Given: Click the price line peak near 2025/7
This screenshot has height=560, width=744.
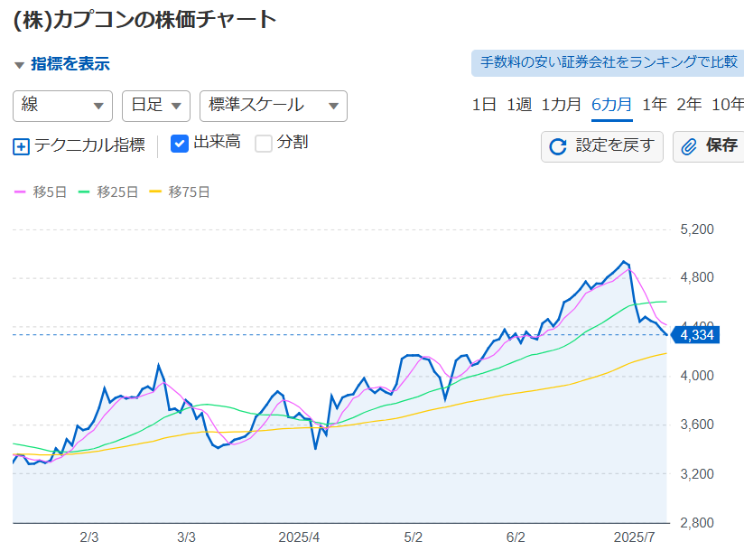Looking at the screenshot, I should 624,262.
